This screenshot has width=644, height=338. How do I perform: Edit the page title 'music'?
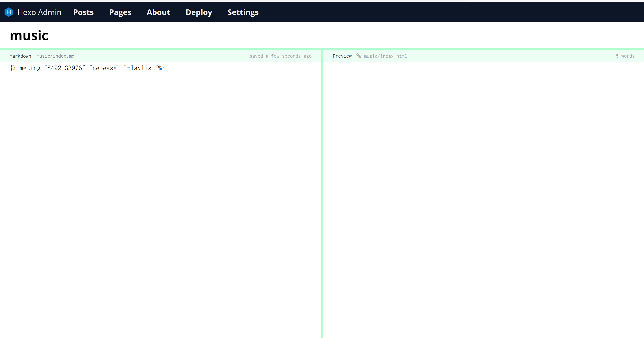[x=29, y=36]
